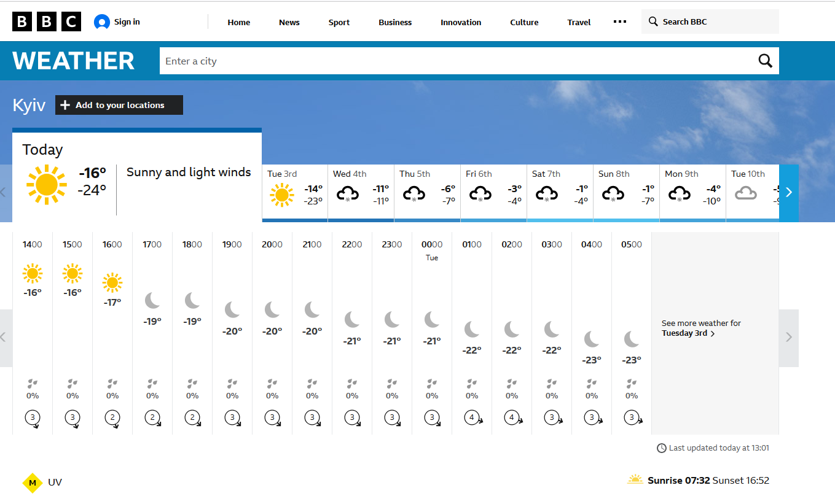Click the wind speed icon for 0000

click(432, 418)
